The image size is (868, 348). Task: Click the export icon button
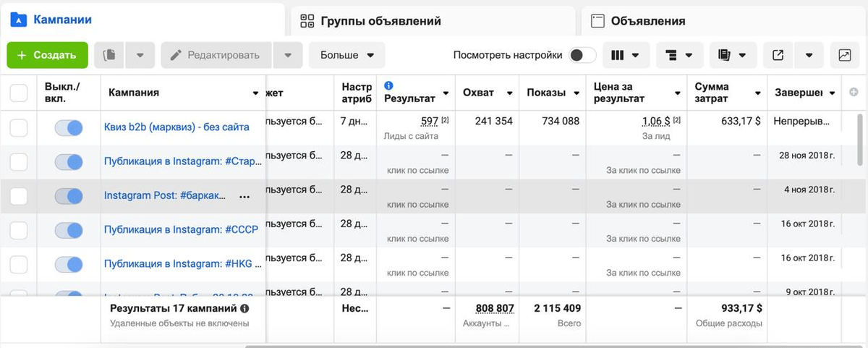tap(778, 55)
